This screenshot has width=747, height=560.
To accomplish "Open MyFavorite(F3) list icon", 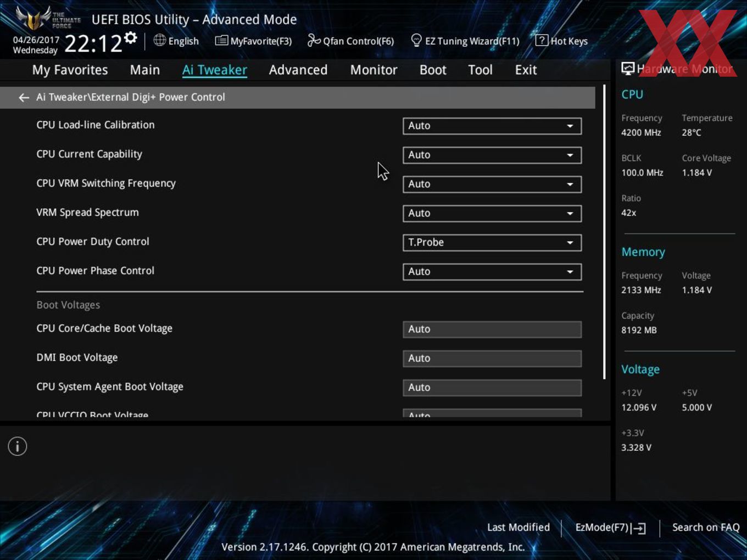I will [221, 41].
